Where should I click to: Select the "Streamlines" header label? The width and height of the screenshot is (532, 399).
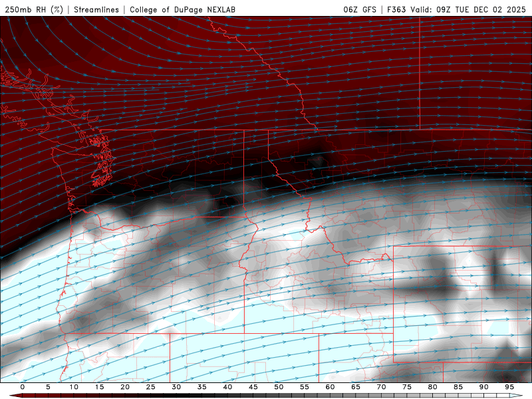tap(96, 9)
